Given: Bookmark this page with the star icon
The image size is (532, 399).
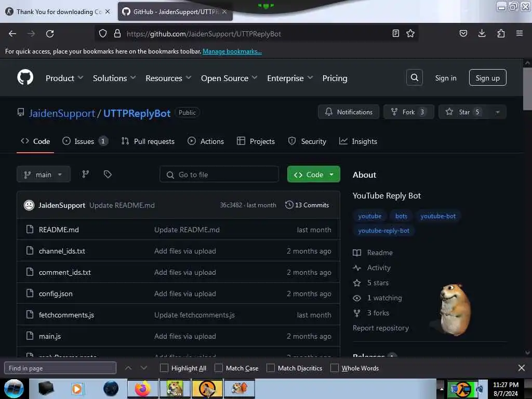Looking at the screenshot, I should [x=410, y=33].
